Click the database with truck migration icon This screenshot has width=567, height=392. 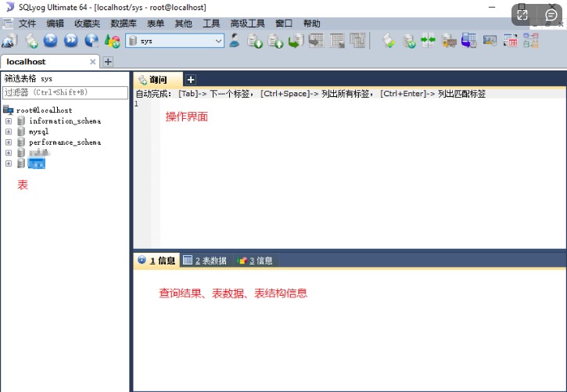point(449,41)
